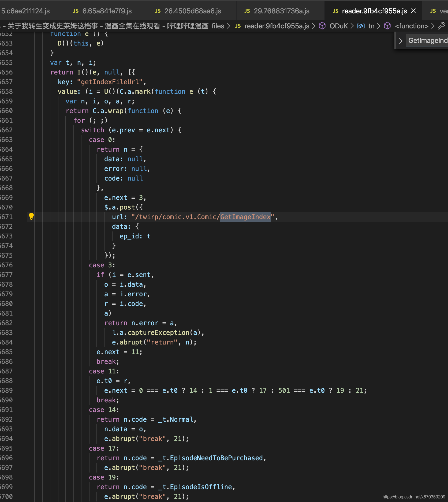Click the wrench icon in breadcrumb
This screenshot has width=448, height=502.
coord(442,26)
